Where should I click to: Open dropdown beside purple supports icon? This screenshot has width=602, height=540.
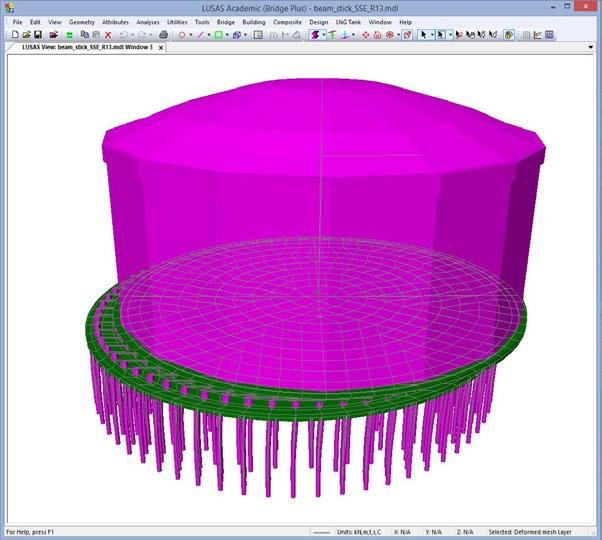pyautogui.click(x=324, y=35)
